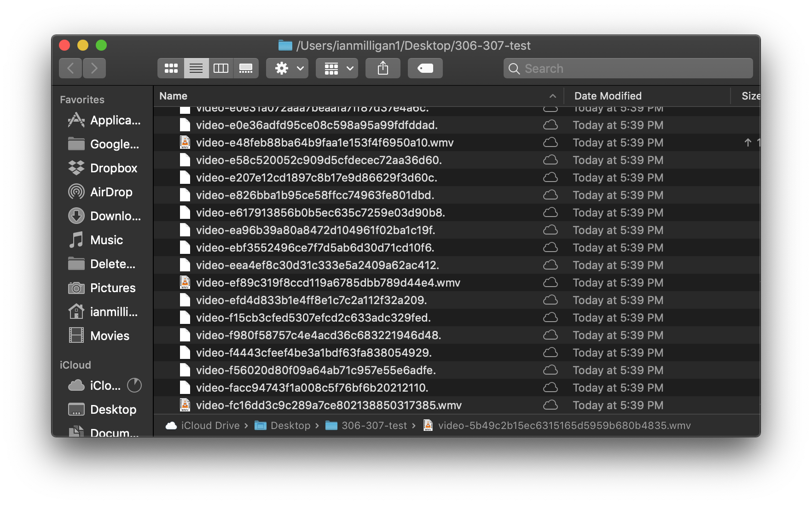The image size is (812, 505).
Task: Sort by the Name column header
Action: (358, 96)
